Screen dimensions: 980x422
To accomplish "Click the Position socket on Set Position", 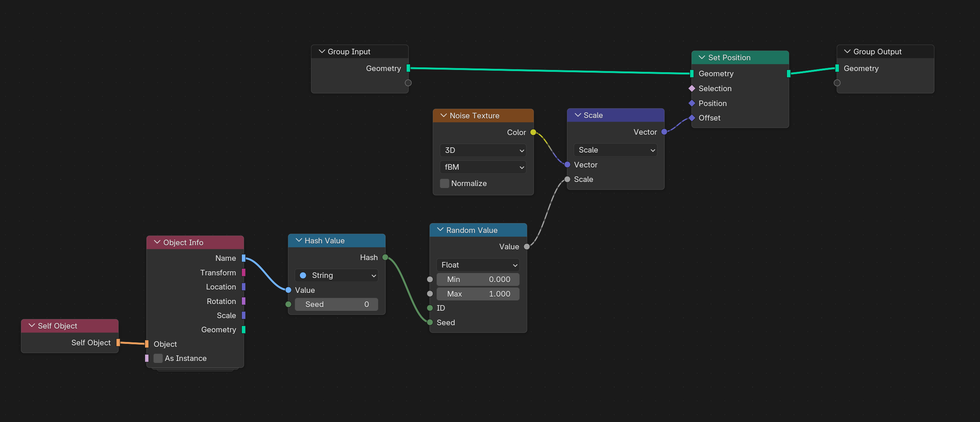I will [x=692, y=103].
